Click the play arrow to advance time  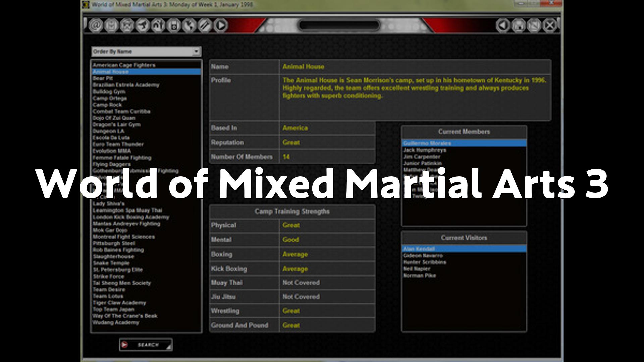coord(221,25)
